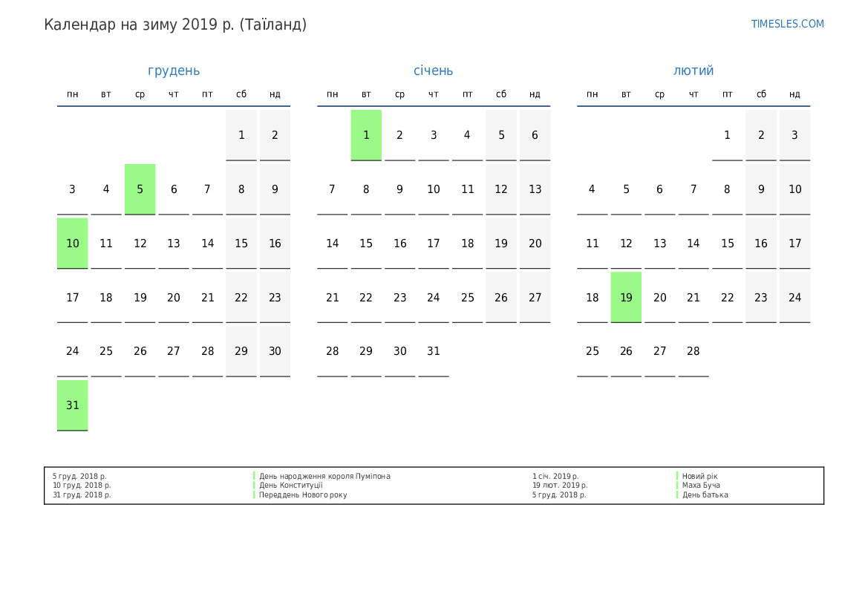Select highlighted December 5 holiday cell
The image size is (868, 614).
pos(140,189)
